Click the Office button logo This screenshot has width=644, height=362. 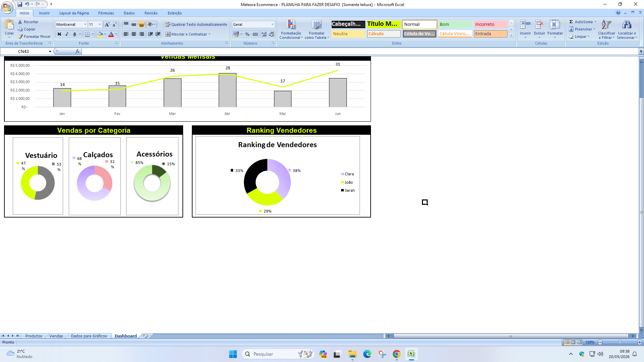(7, 7)
